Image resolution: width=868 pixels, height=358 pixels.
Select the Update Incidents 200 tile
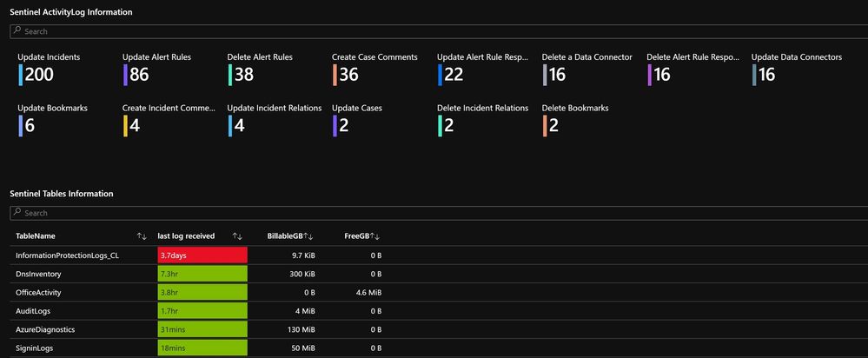49,69
